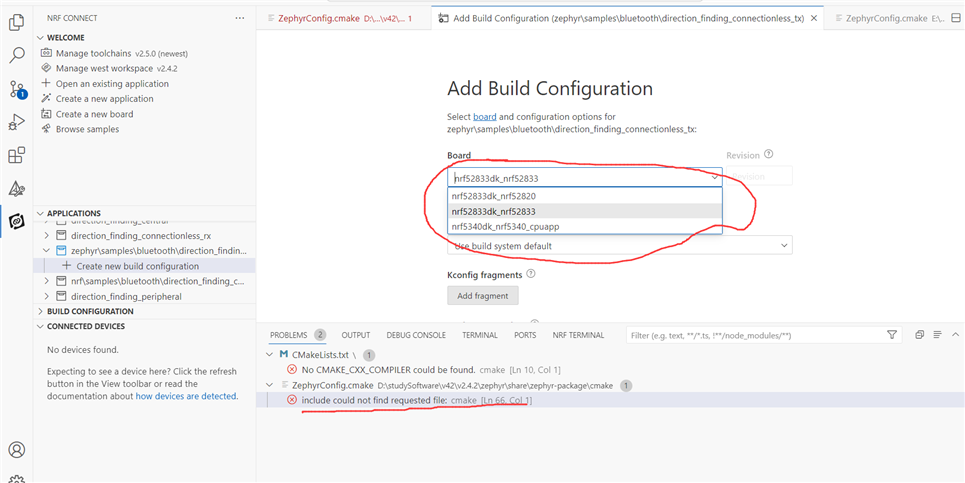Click the Revision input field
This screenshot has height=483, width=965.
tap(759, 176)
